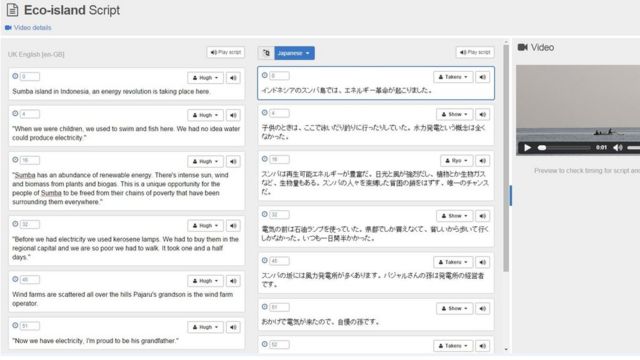The image size is (640, 360).
Task: Mute the video player volume icon
Action: point(618,148)
